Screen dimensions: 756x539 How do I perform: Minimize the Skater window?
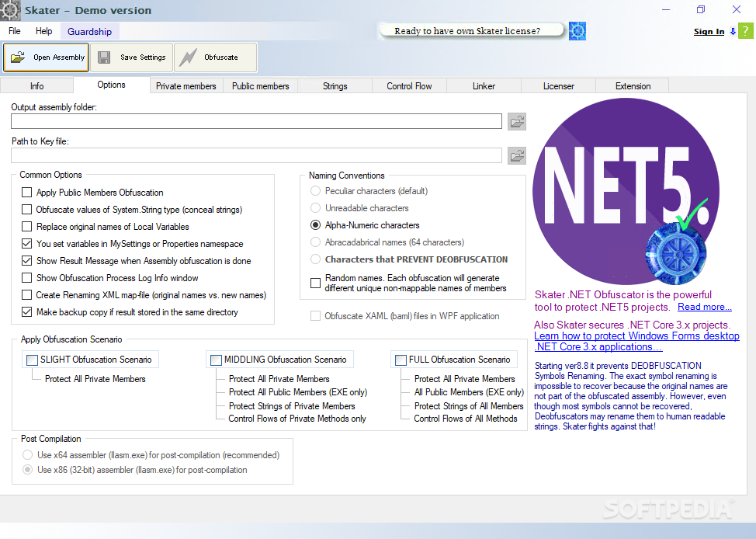coord(666,9)
